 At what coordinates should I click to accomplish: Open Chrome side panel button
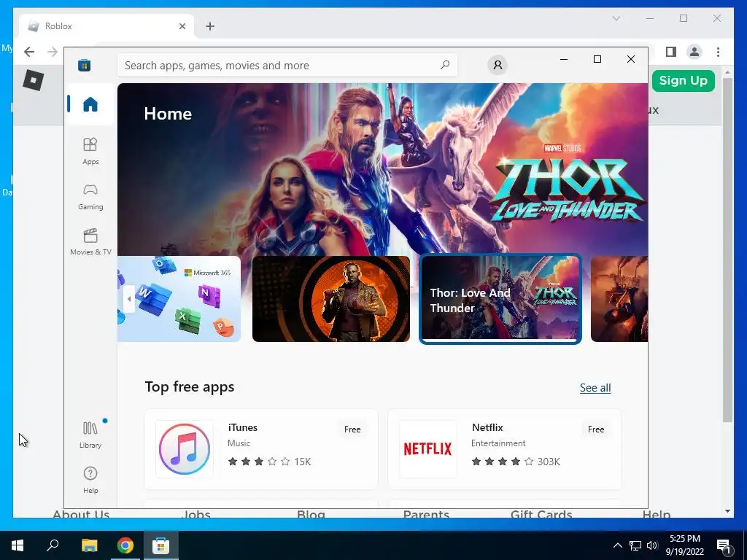671,52
